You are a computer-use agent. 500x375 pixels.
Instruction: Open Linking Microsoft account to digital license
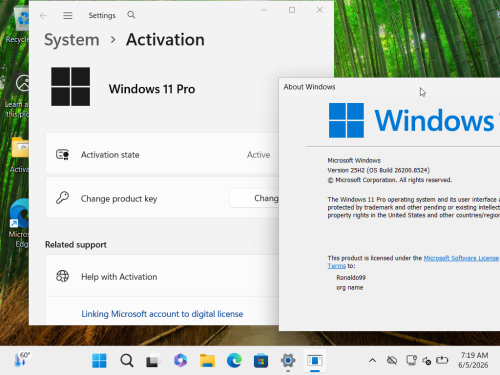[162, 314]
